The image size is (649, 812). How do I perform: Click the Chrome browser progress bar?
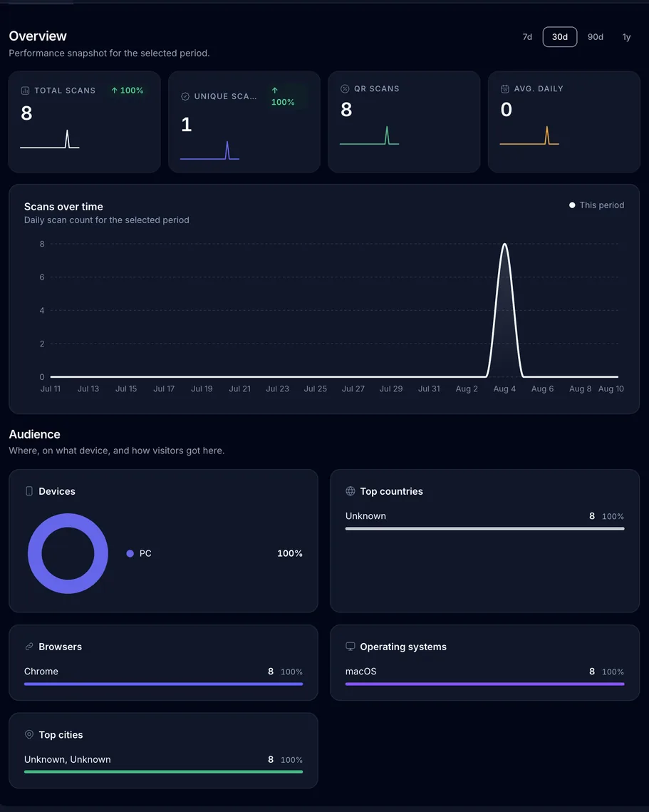pyautogui.click(x=164, y=684)
